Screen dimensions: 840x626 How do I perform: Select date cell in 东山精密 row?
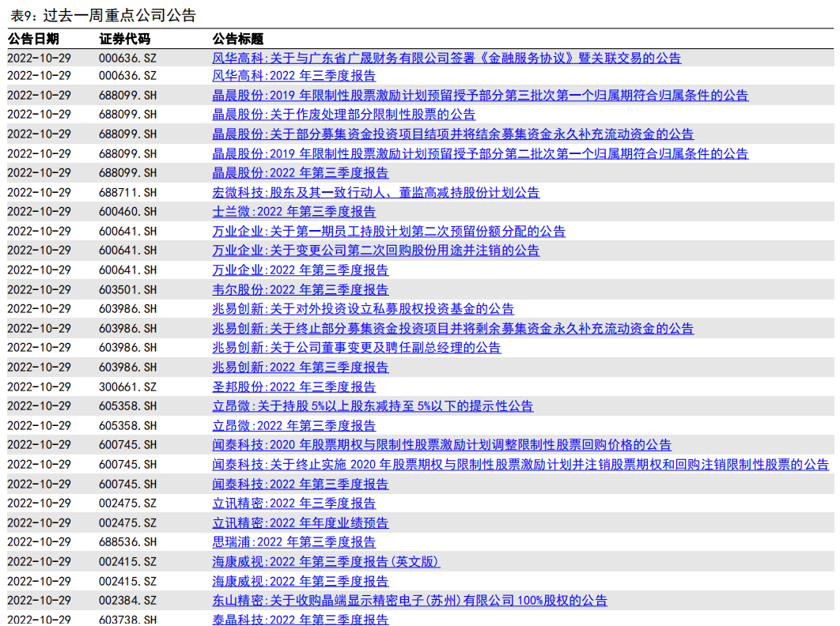coord(39,601)
